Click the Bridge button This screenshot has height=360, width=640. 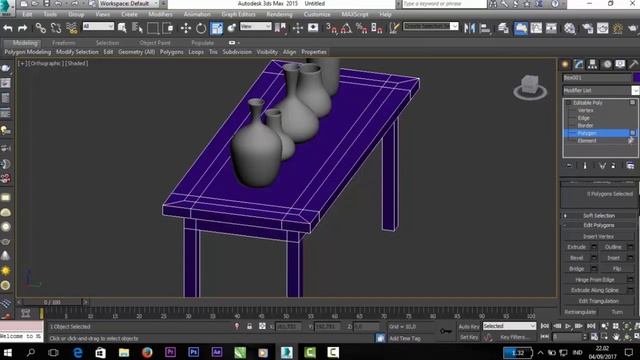pyautogui.click(x=577, y=269)
